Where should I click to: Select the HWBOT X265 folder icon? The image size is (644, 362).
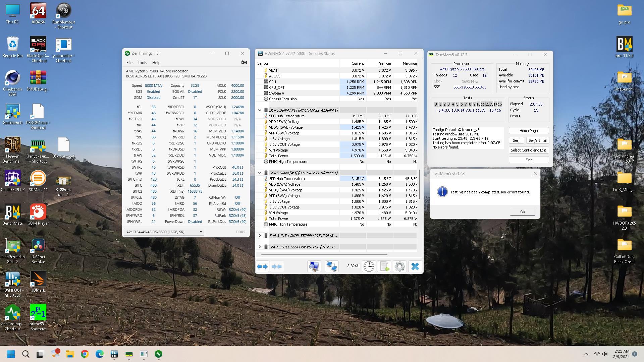624,217
